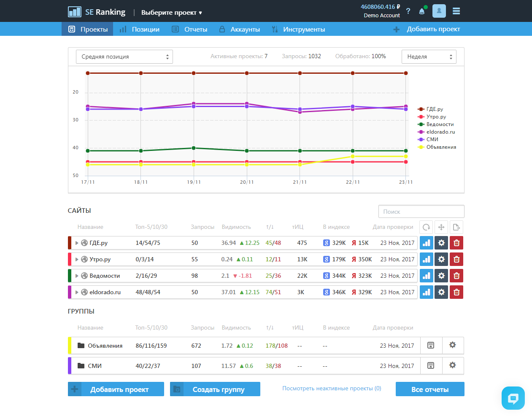532x416 pixels.
Task: Open the hamburger menu in header
Action: (x=456, y=11)
